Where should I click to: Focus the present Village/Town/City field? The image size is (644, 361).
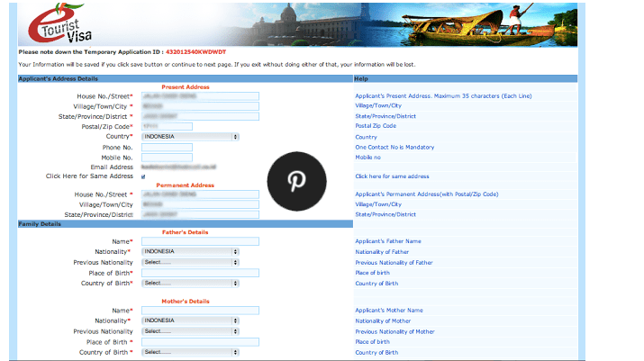coord(199,106)
